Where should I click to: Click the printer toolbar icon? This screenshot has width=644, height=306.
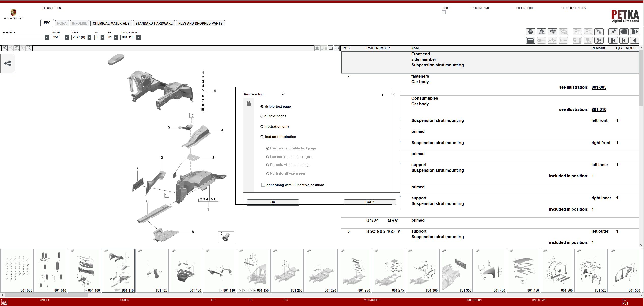(530, 32)
